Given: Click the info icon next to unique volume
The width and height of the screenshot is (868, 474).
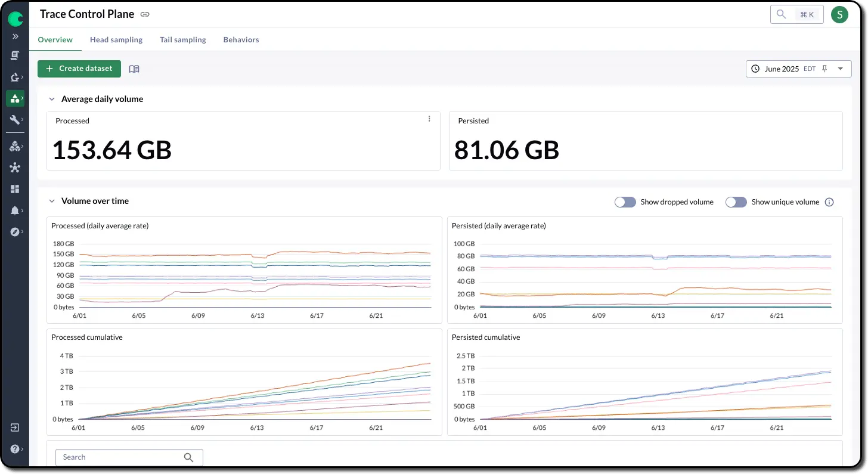Looking at the screenshot, I should point(829,202).
